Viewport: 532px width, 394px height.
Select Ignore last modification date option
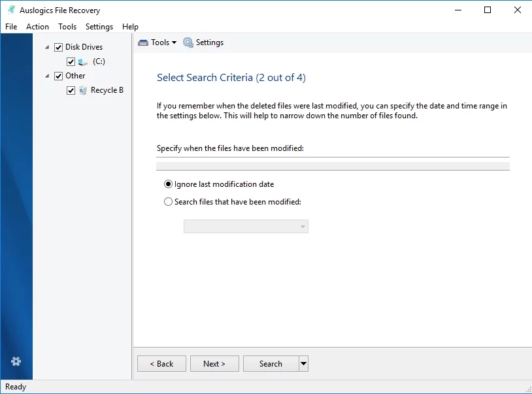[169, 184]
